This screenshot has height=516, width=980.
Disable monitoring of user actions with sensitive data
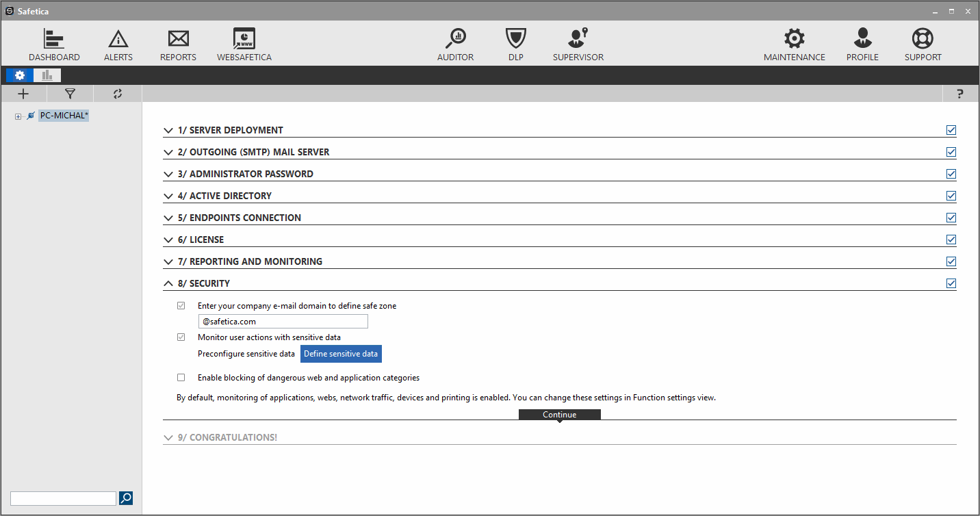pyautogui.click(x=181, y=337)
